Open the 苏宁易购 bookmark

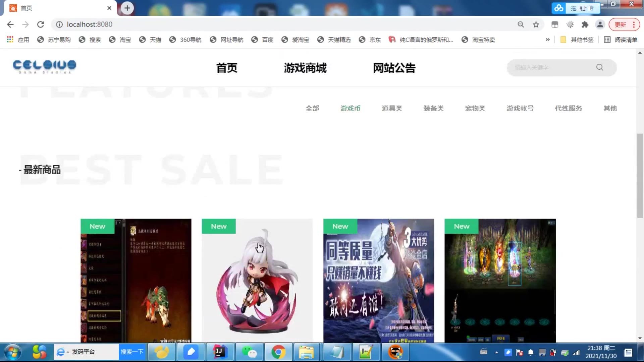pos(54,40)
